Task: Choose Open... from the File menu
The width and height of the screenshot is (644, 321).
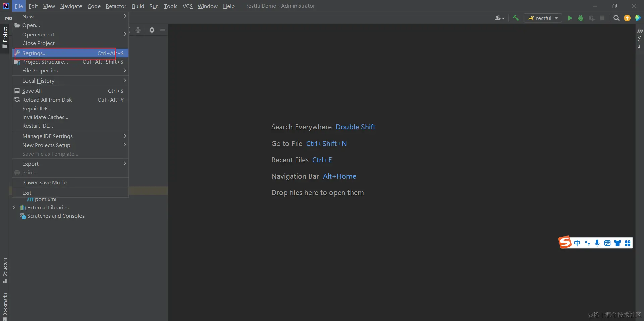Action: coord(70,25)
